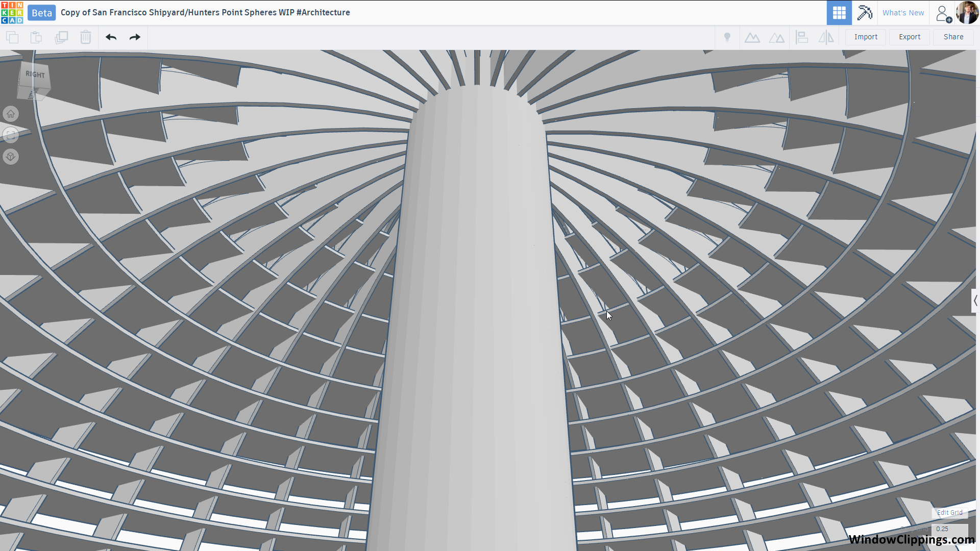Invite collaborator with add-person icon
The height and width of the screenshot is (551, 980).
pos(943,13)
